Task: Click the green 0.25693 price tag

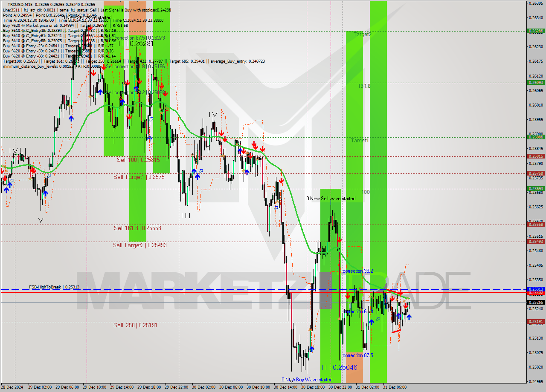Action: (x=536, y=188)
